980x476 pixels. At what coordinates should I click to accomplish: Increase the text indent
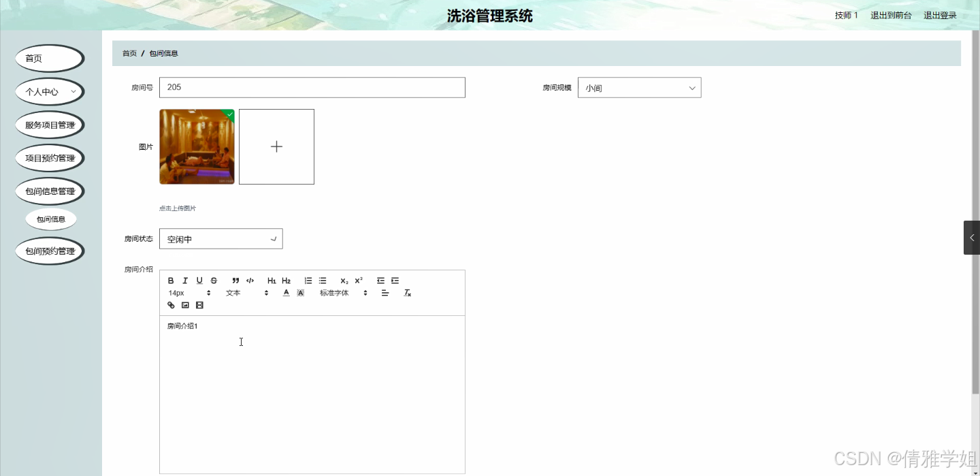click(x=395, y=281)
